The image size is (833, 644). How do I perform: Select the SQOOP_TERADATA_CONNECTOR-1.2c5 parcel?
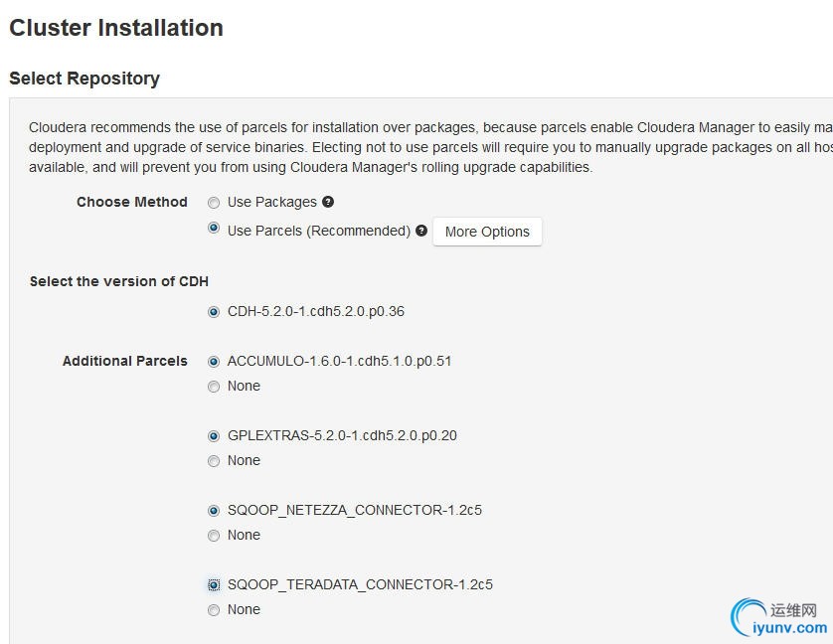click(214, 585)
